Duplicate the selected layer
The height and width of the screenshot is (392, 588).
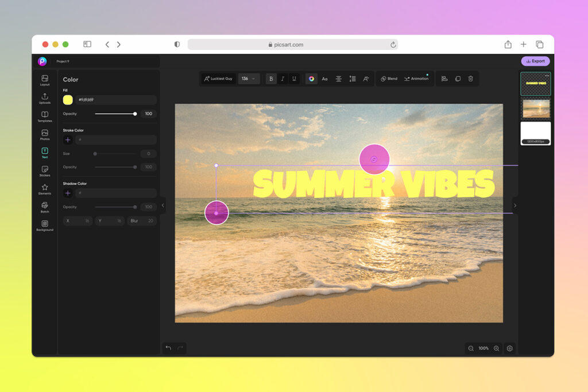(x=458, y=79)
